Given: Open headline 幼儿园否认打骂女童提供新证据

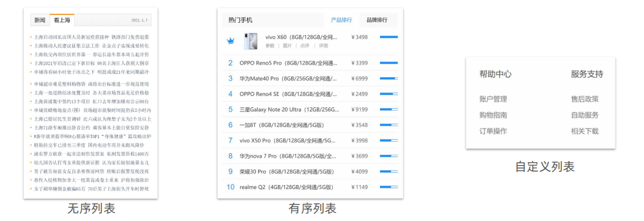Looking at the screenshot, I should click(66, 163).
